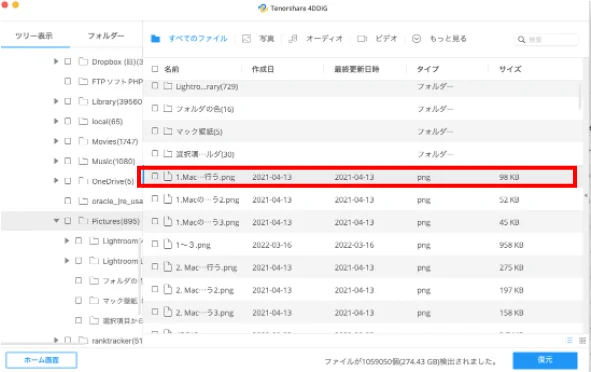
Task: Expand the OneDrive(5) tree node
Action: coord(56,181)
